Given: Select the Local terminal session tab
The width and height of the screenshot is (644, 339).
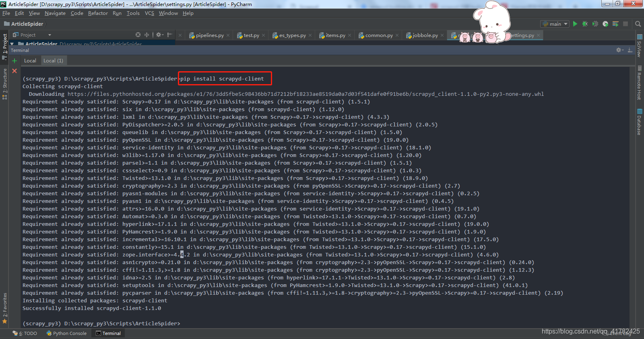Looking at the screenshot, I should pyautogui.click(x=30, y=61).
